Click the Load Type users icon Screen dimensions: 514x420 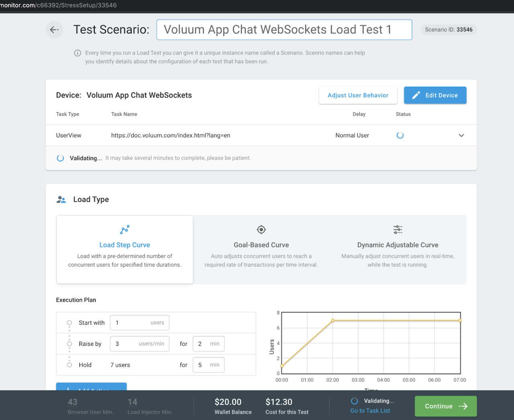point(61,199)
